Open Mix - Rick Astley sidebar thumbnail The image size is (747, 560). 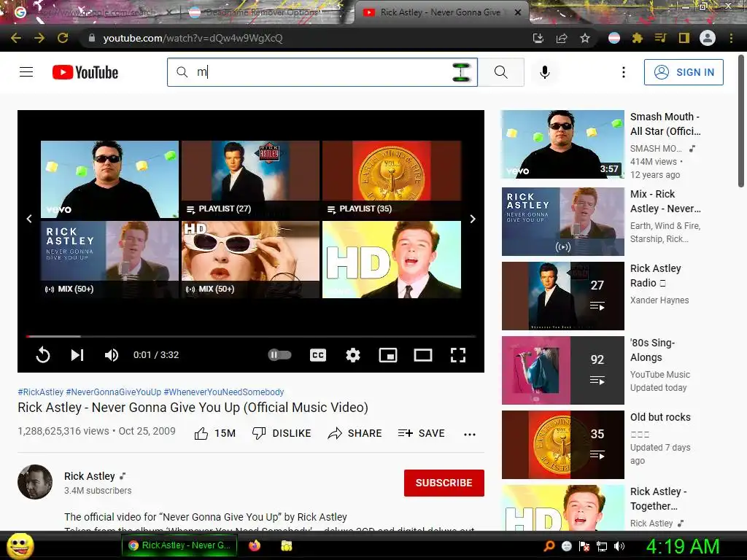click(x=562, y=222)
